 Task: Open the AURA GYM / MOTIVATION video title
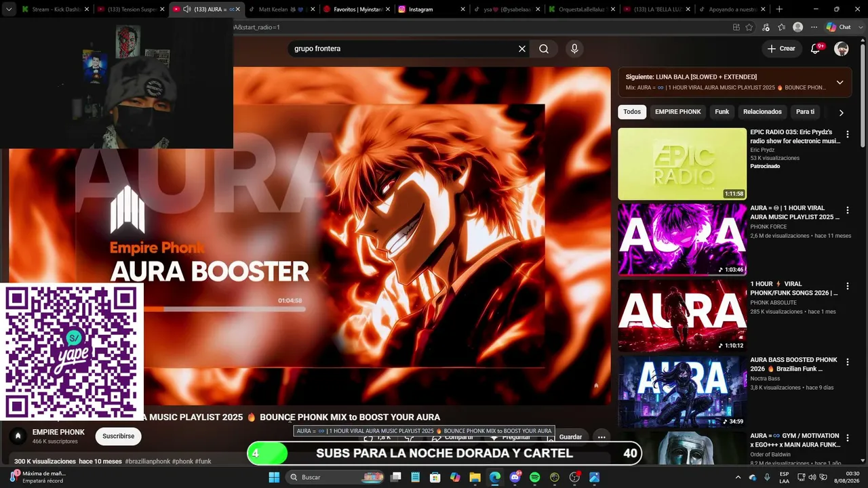click(x=795, y=441)
